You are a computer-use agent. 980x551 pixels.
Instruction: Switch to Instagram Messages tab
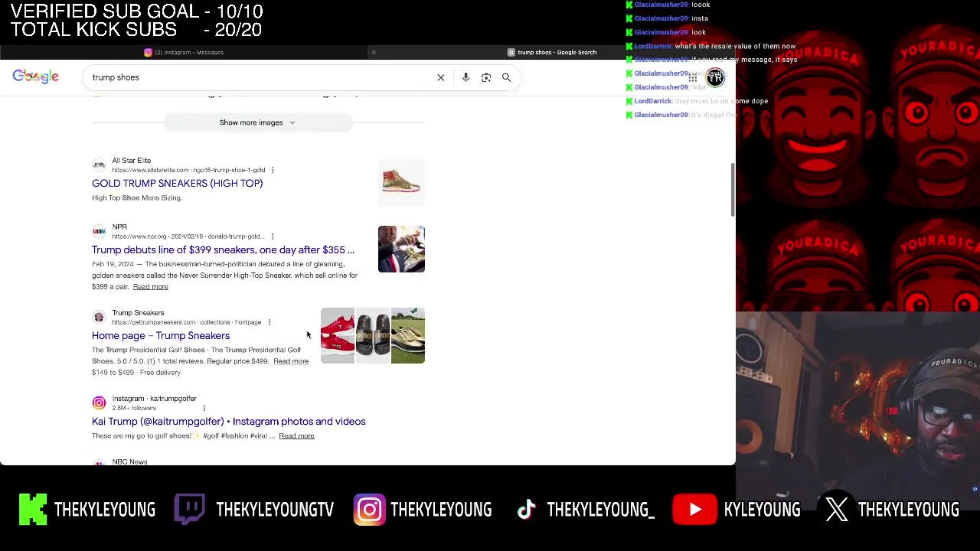(x=184, y=52)
